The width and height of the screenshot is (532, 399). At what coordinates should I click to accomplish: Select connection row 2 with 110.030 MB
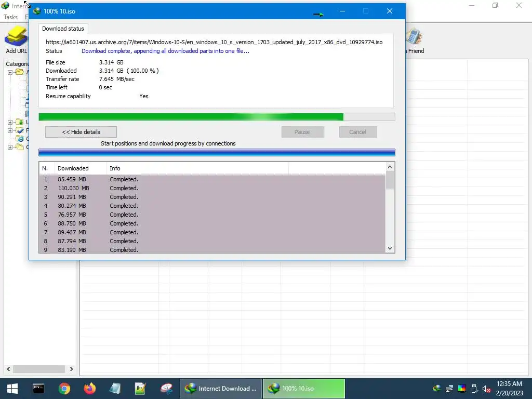click(x=212, y=188)
